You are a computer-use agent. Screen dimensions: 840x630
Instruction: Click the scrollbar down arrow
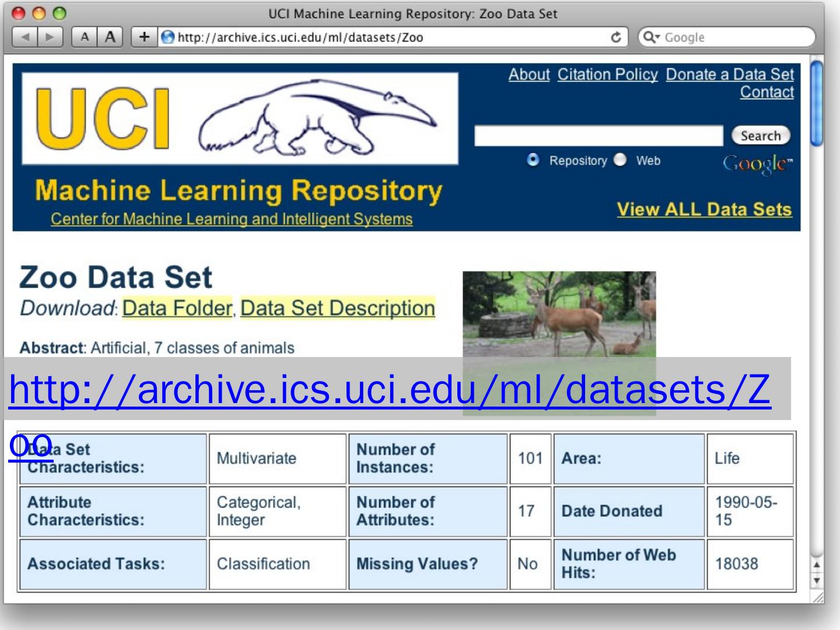(817, 581)
